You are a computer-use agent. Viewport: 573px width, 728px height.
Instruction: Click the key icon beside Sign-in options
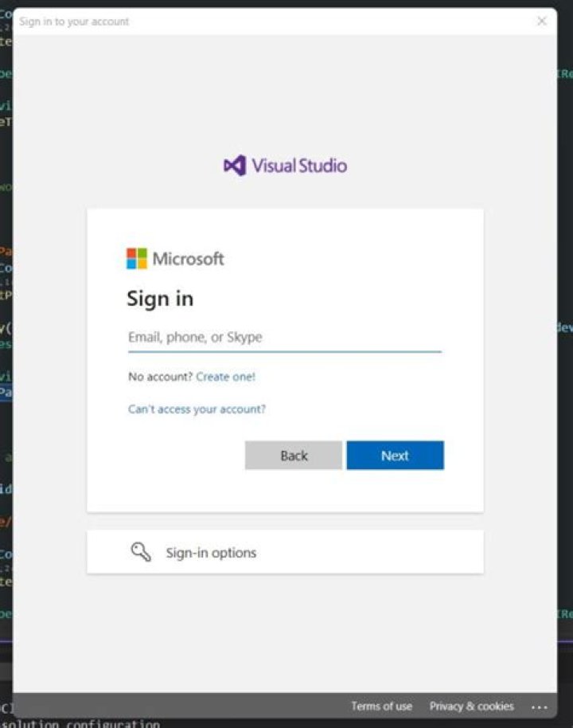coord(141,551)
